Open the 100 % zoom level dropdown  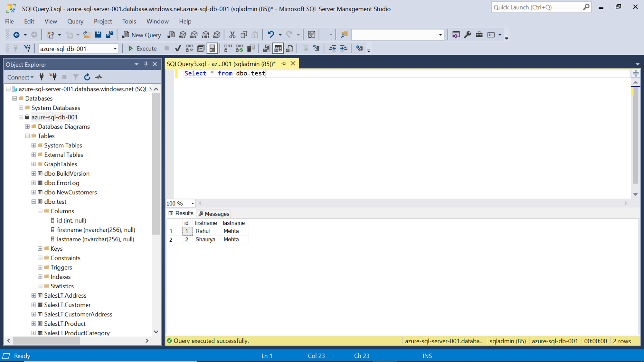[192, 203]
